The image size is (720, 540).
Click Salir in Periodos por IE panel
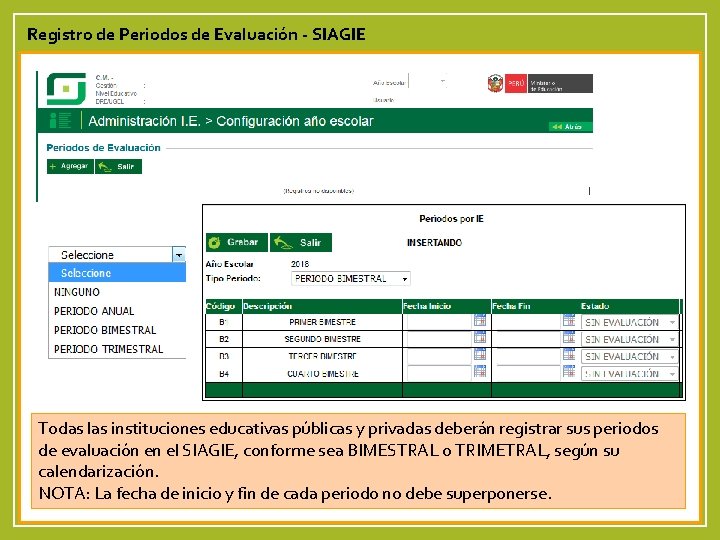tap(301, 242)
